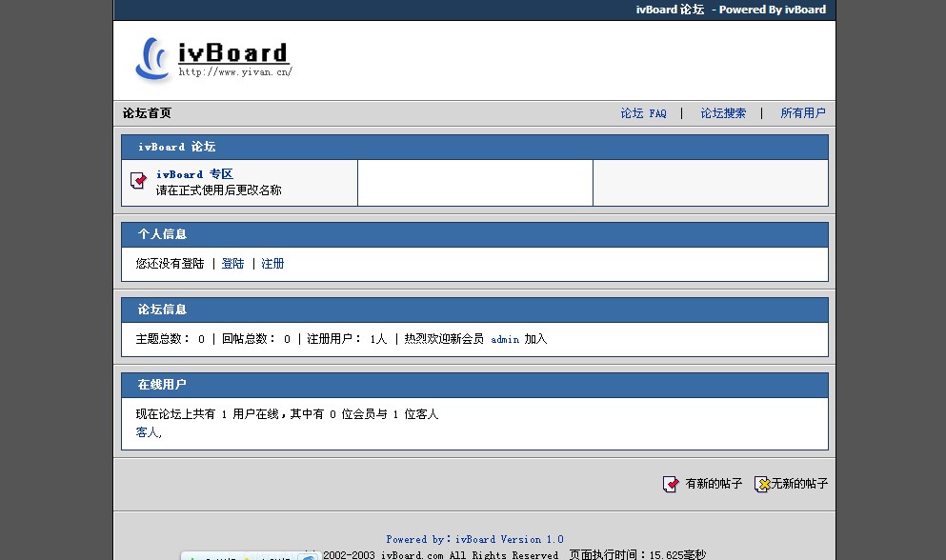Click the 无新的帖子 legend icon

pyautogui.click(x=762, y=484)
